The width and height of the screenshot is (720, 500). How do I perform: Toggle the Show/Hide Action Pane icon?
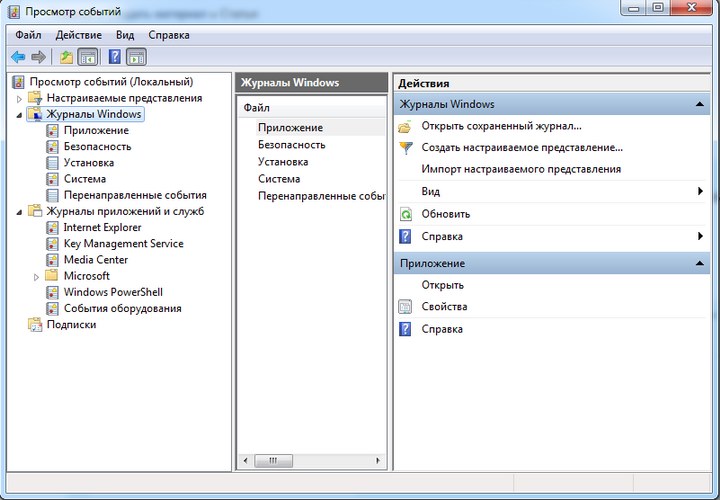click(136, 57)
